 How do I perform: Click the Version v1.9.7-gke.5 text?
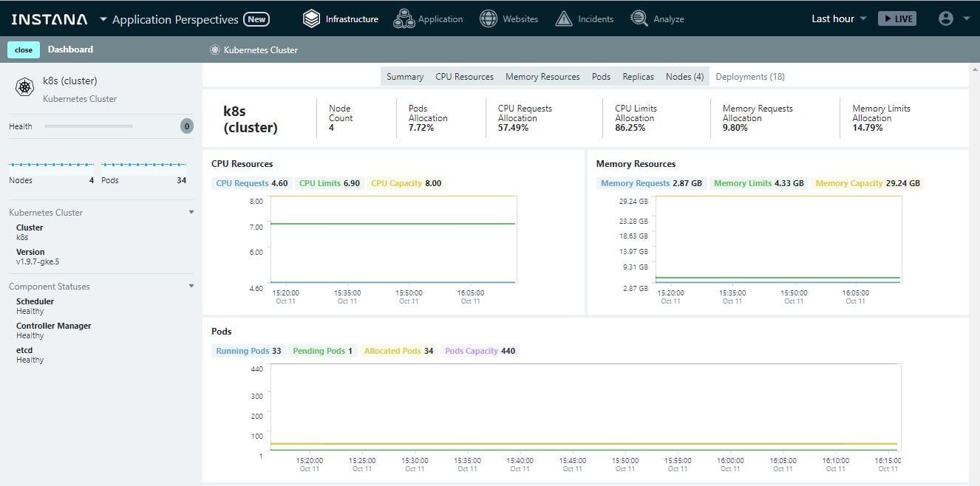pyautogui.click(x=38, y=256)
